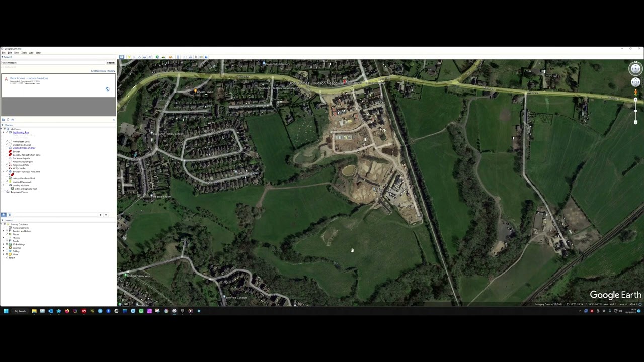The image size is (644, 362).
Task: Expand the Gallery layer group
Action: (3, 251)
